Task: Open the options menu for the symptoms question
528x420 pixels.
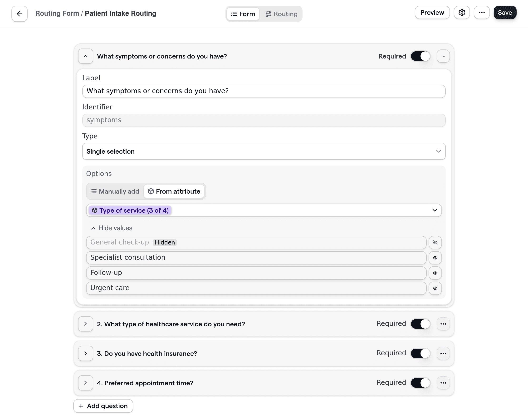Action: pyautogui.click(x=443, y=56)
